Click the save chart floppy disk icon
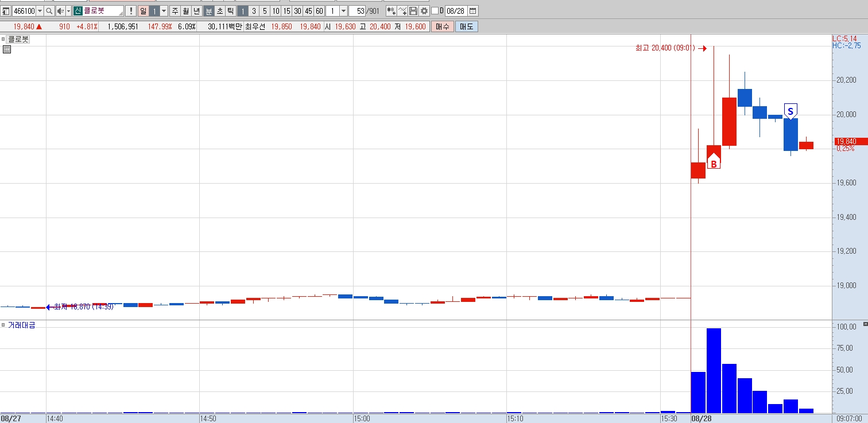 click(413, 11)
